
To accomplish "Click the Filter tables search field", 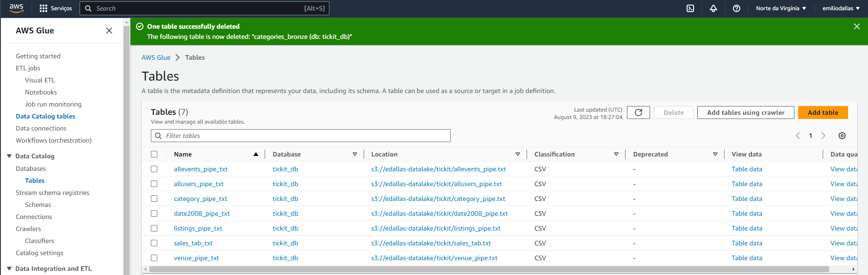I will [x=301, y=136].
